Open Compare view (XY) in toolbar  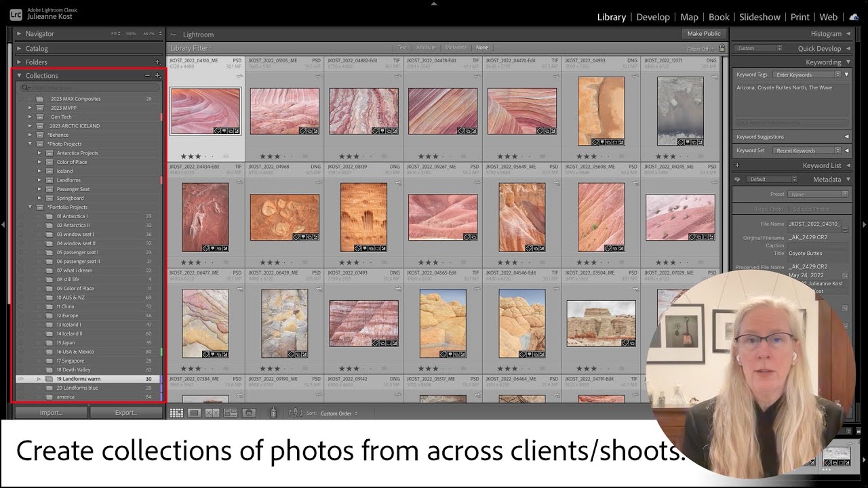(x=212, y=413)
